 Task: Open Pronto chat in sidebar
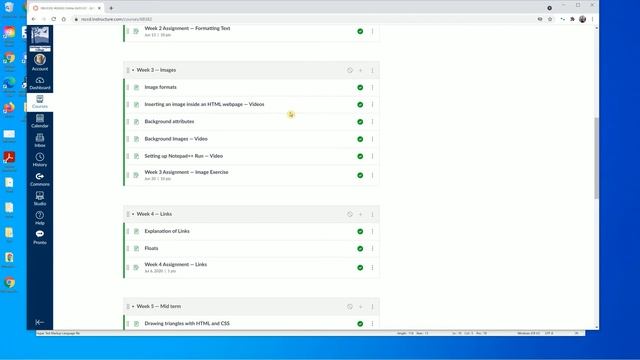tap(40, 237)
